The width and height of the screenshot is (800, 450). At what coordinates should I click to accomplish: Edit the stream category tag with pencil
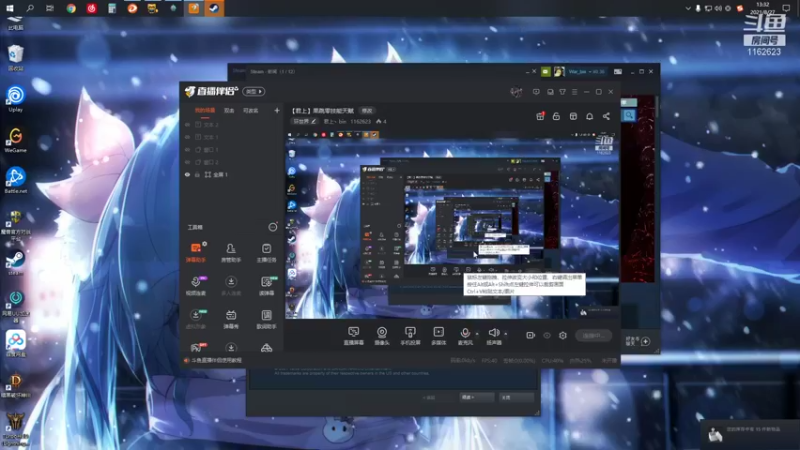(304, 121)
